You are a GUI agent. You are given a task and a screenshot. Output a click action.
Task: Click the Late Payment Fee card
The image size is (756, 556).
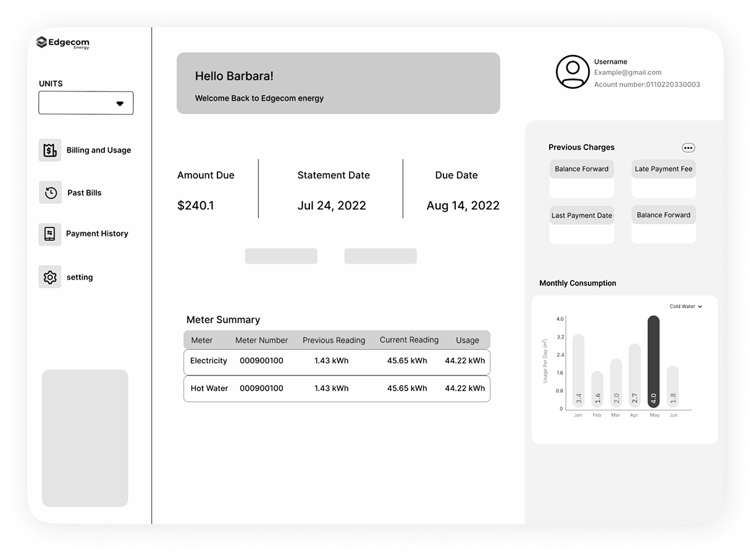pyautogui.click(x=663, y=179)
